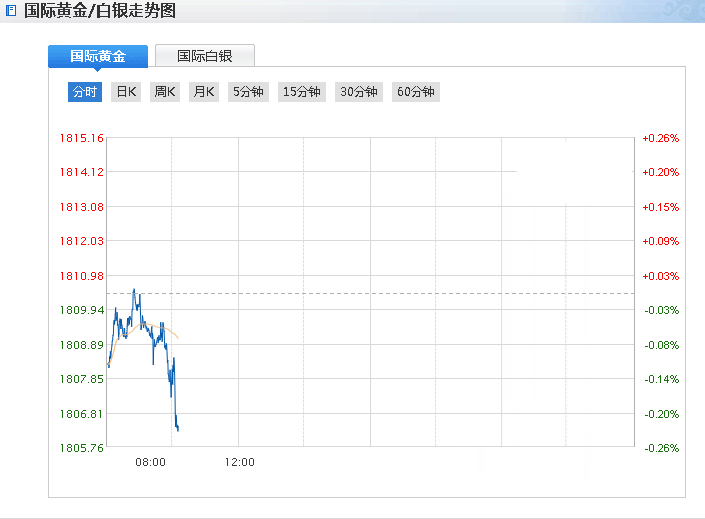Click the small icon beside the chart title
Image resolution: width=705 pixels, height=519 pixels.
click(11, 11)
